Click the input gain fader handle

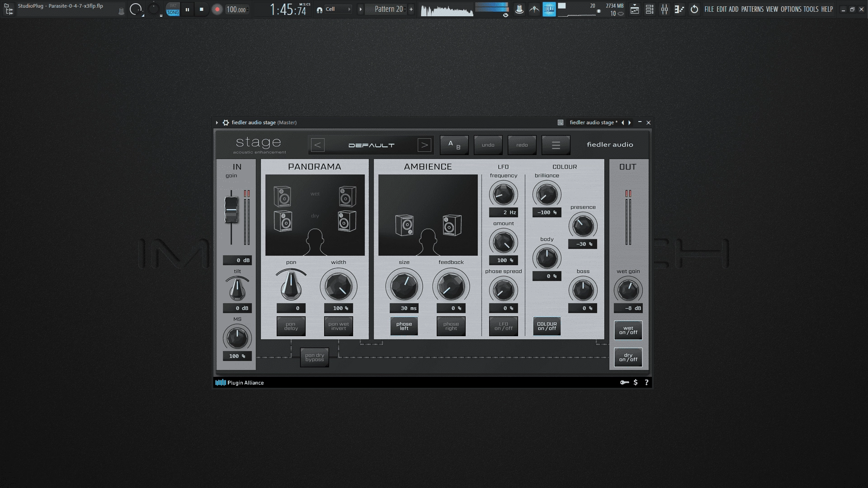pyautogui.click(x=231, y=210)
